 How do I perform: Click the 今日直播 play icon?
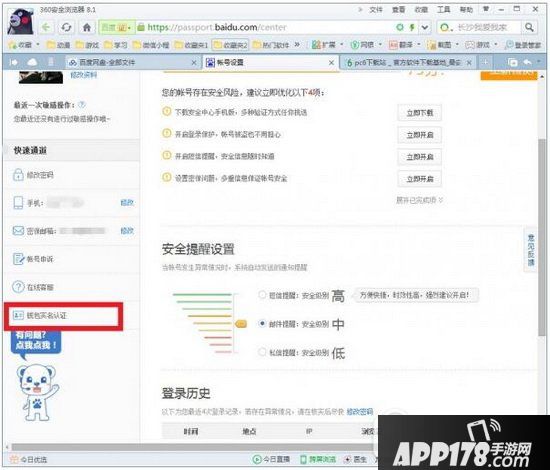pyautogui.click(x=257, y=459)
